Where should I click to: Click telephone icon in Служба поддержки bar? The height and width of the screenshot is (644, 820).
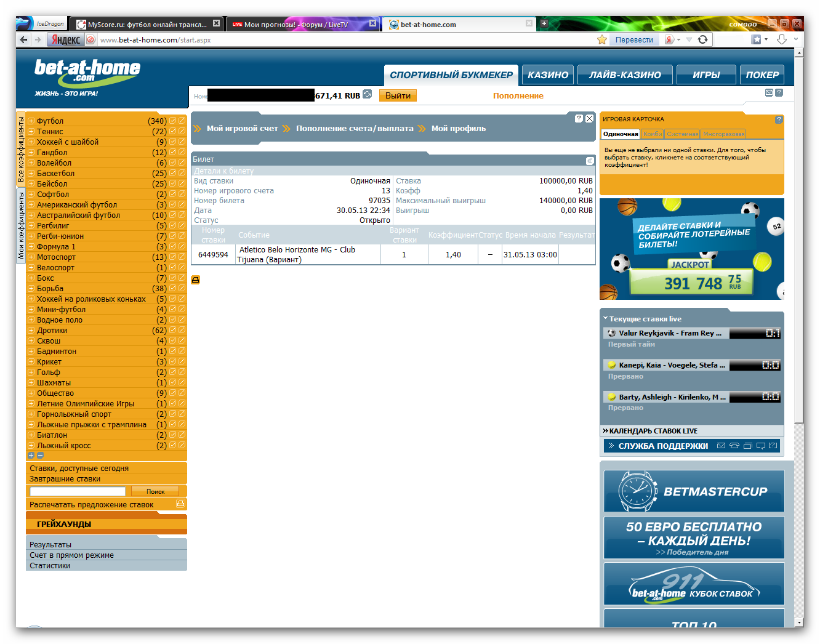pyautogui.click(x=734, y=446)
